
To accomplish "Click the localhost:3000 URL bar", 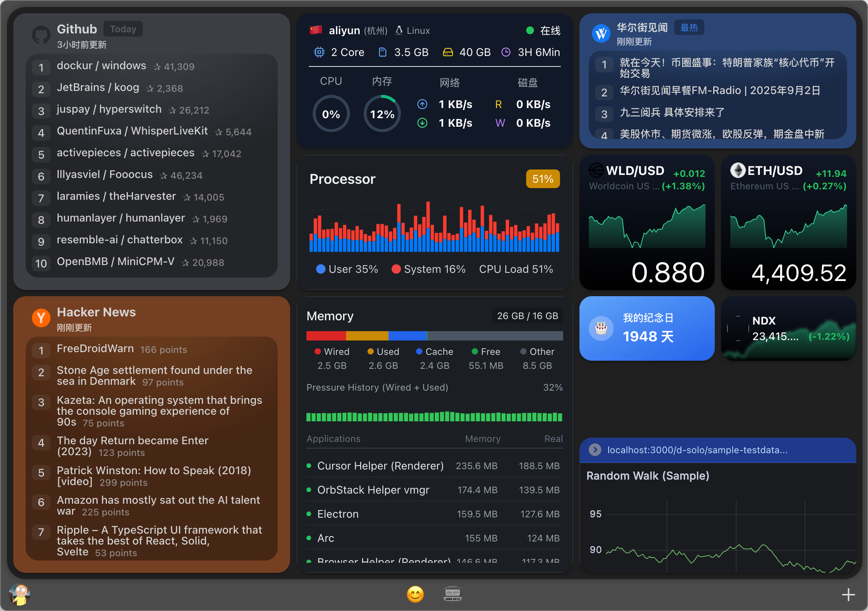I will click(718, 450).
